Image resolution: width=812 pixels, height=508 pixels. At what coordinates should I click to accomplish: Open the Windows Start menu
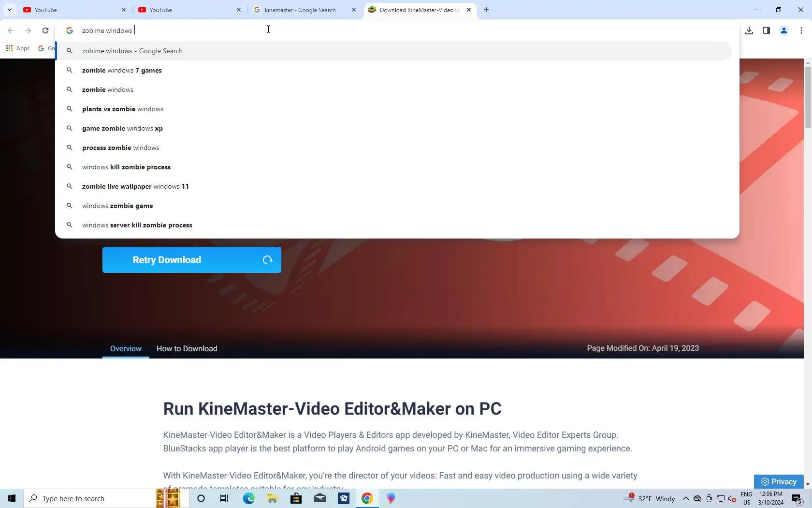tap(12, 498)
